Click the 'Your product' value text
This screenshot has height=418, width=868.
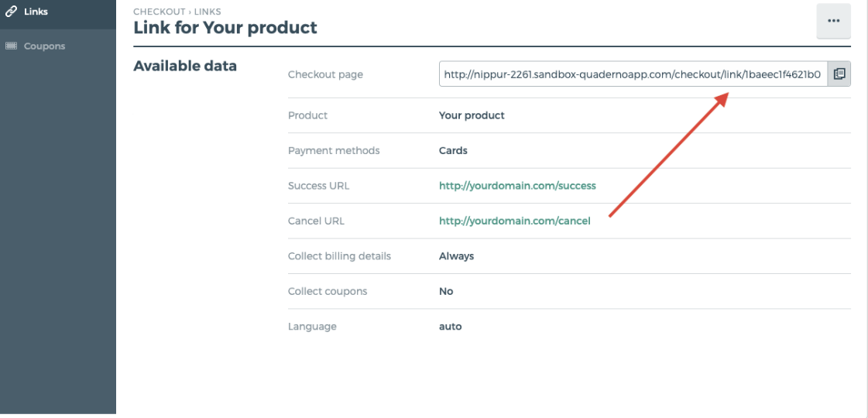pyautogui.click(x=472, y=115)
